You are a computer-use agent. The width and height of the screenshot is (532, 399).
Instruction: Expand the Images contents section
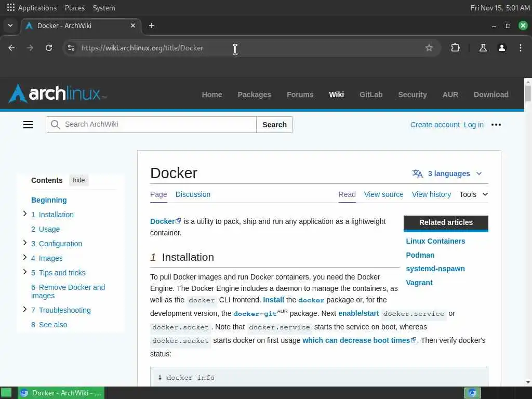pyautogui.click(x=25, y=257)
